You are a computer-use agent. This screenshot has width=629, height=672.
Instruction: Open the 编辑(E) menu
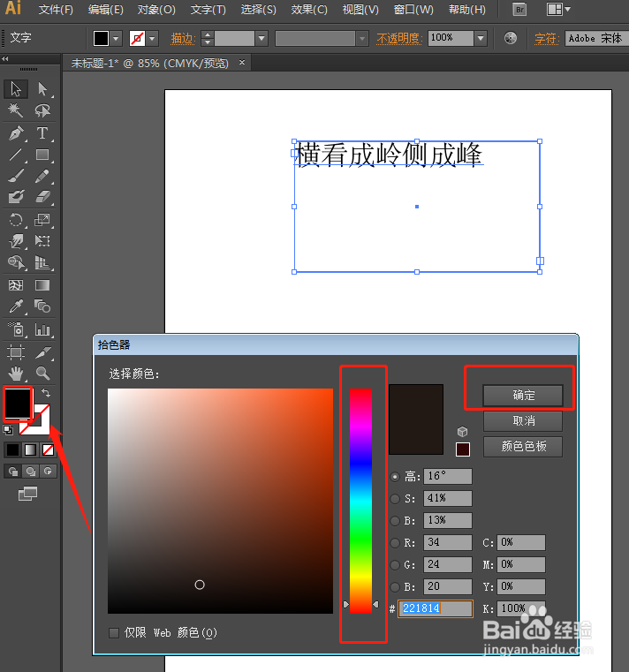(105, 10)
